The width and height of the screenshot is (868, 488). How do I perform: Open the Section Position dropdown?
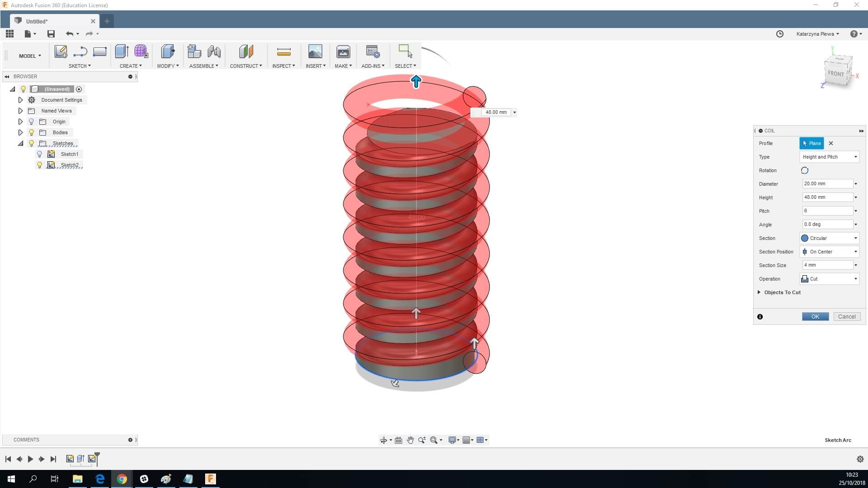829,252
